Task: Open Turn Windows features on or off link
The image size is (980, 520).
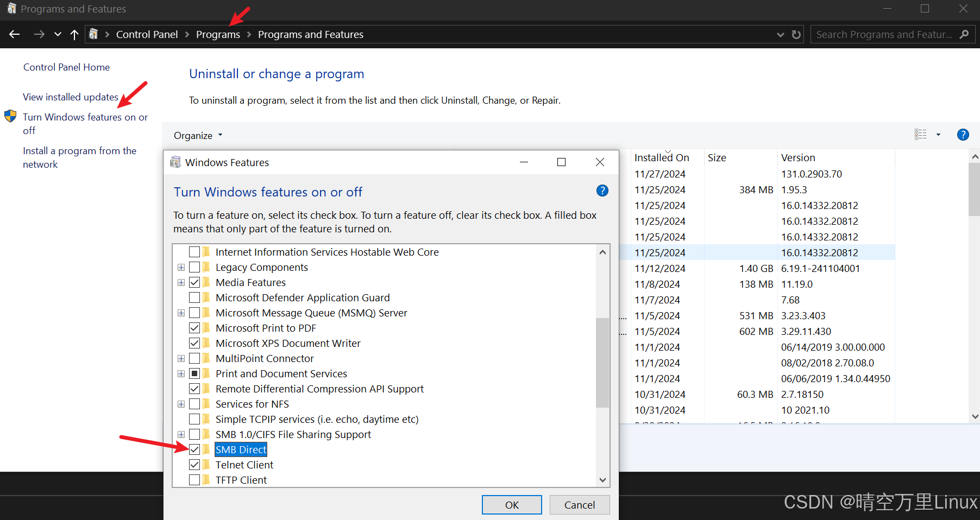Action: click(x=85, y=124)
